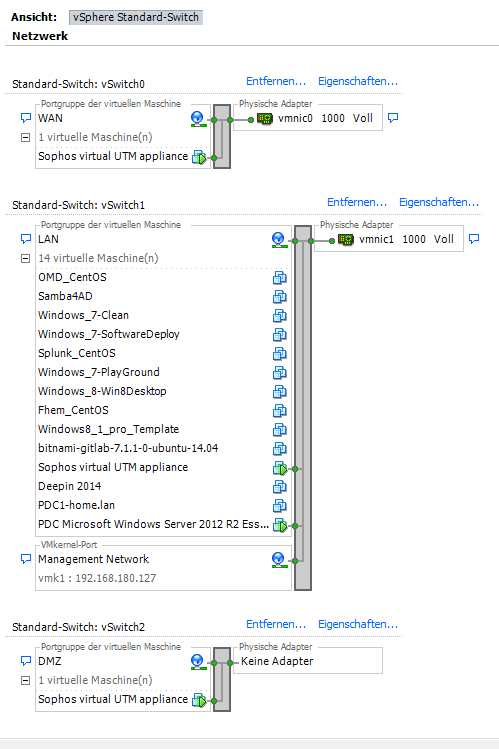
Task: Click Entfernen for vSwitch1
Action: point(357,202)
